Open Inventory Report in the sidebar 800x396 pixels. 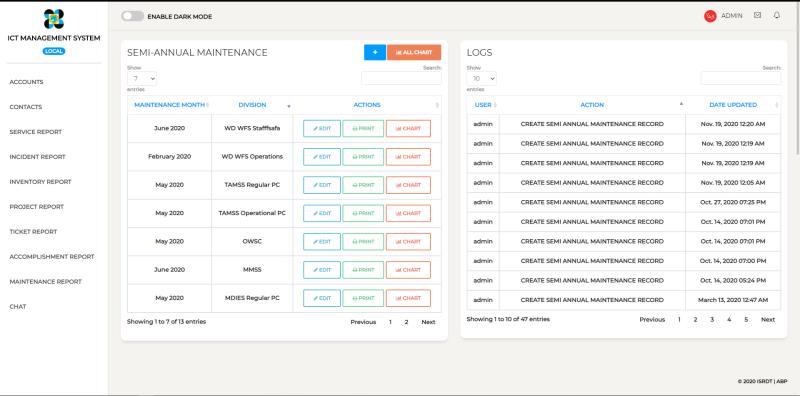[x=40, y=182]
